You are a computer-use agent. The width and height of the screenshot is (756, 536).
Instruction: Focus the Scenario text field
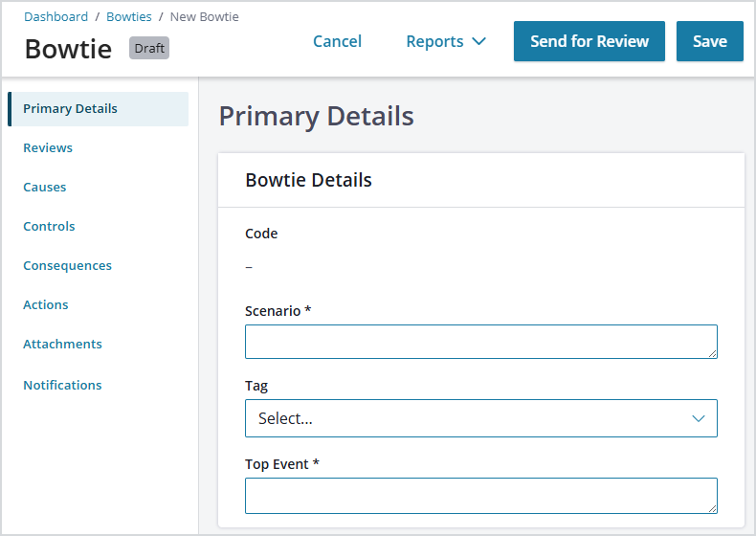480,342
